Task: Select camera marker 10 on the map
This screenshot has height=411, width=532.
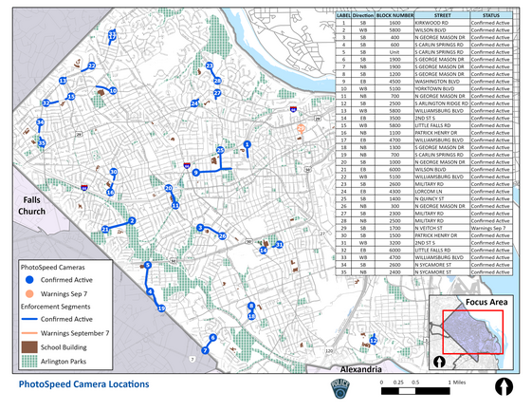Action: pos(113,91)
